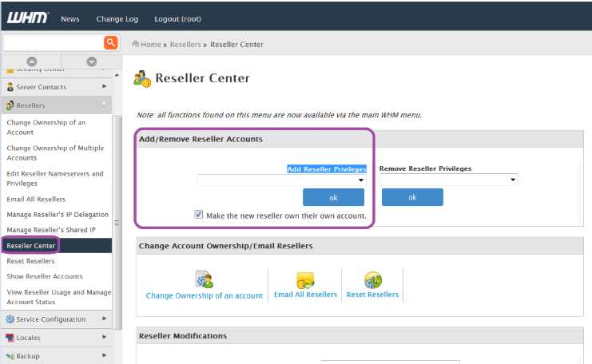Image resolution: width=592 pixels, height=364 pixels.
Task: Select Change Ownership of Multiple Accounts
Action: (x=55, y=152)
